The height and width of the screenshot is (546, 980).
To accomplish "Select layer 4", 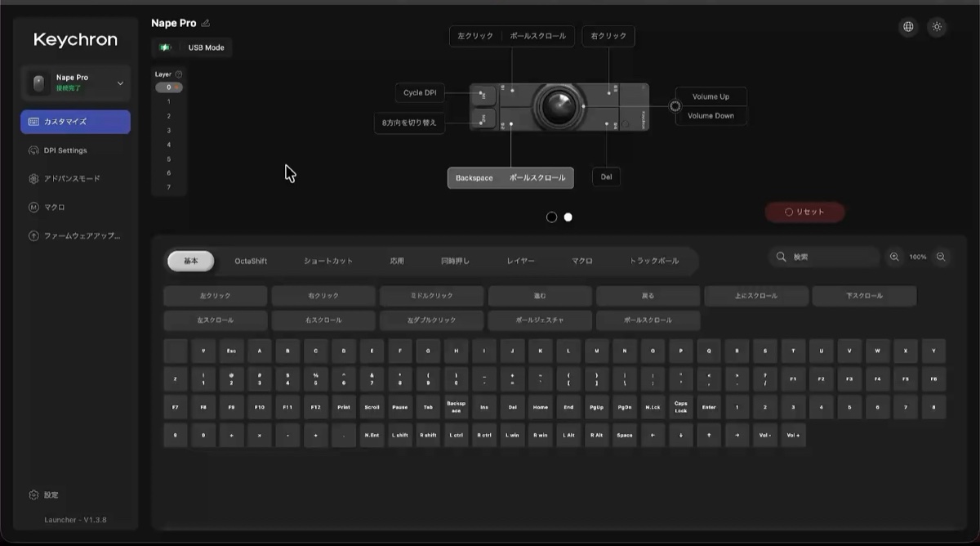I will pos(169,145).
